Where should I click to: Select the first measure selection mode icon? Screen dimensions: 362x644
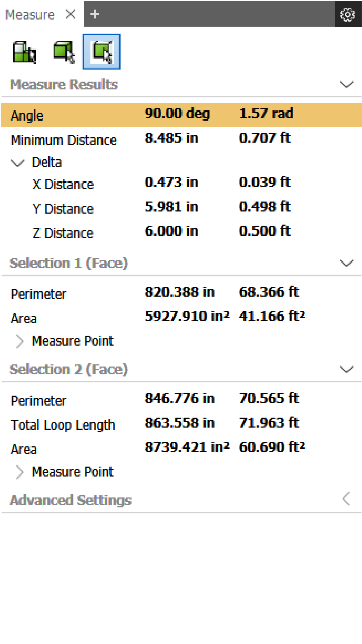click(x=25, y=51)
